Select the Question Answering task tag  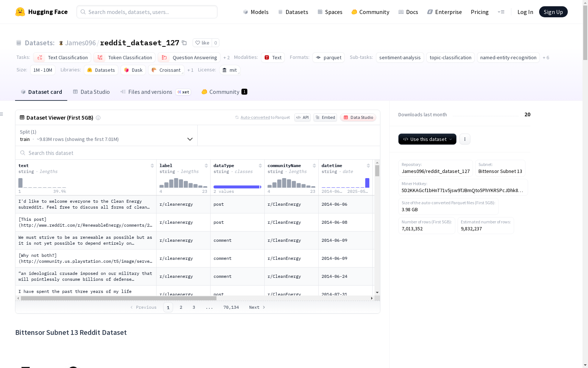tap(189, 57)
